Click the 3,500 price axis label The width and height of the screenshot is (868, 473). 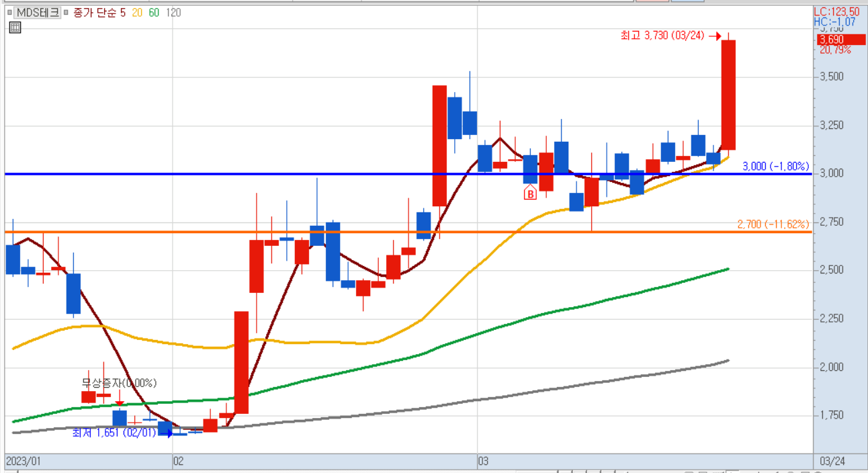pyautogui.click(x=830, y=77)
